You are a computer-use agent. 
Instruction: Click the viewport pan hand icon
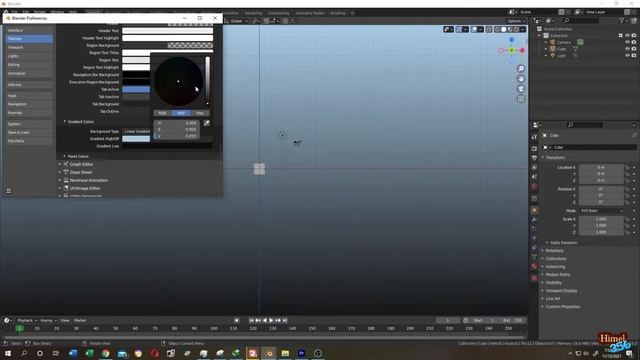click(x=521, y=78)
